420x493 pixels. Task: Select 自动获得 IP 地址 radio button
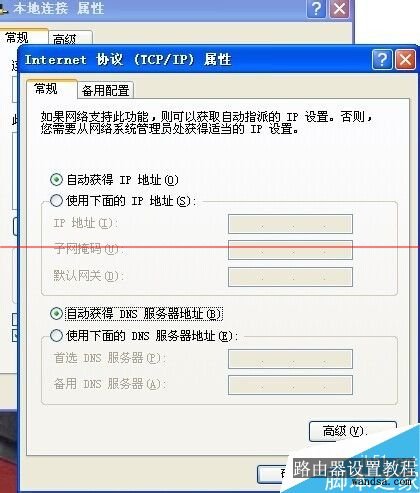coord(56,180)
